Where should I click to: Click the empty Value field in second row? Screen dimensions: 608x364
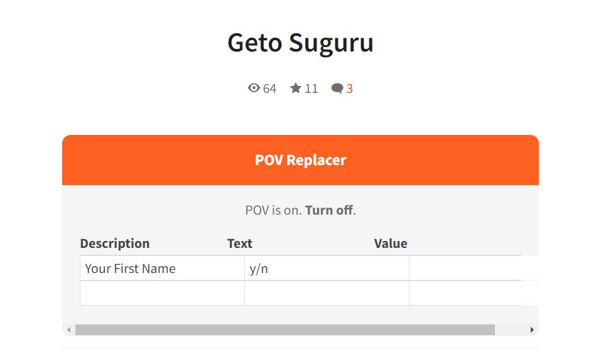point(474,293)
